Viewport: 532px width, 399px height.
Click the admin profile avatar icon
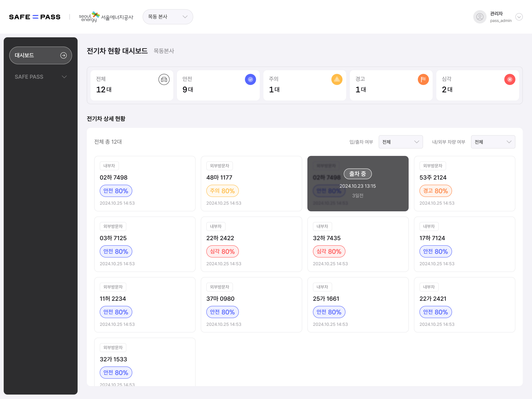click(480, 17)
